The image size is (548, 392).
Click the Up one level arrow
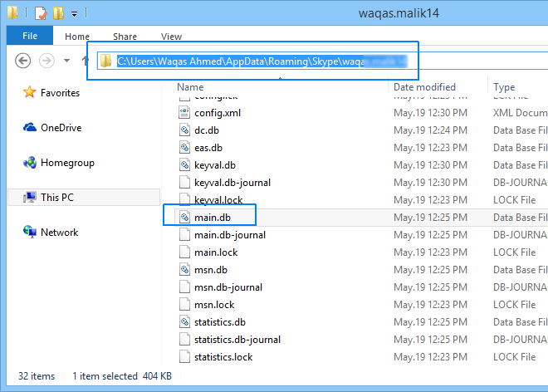coord(84,61)
